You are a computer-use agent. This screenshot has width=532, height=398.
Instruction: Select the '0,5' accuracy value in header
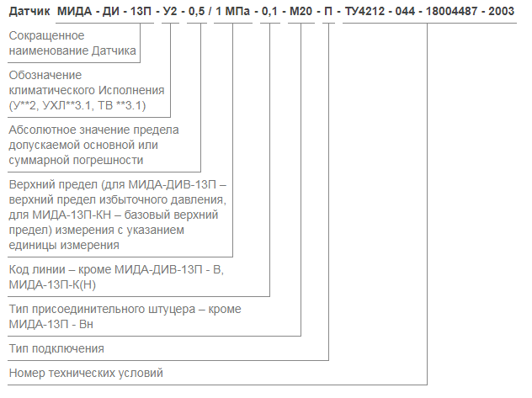coord(197,12)
